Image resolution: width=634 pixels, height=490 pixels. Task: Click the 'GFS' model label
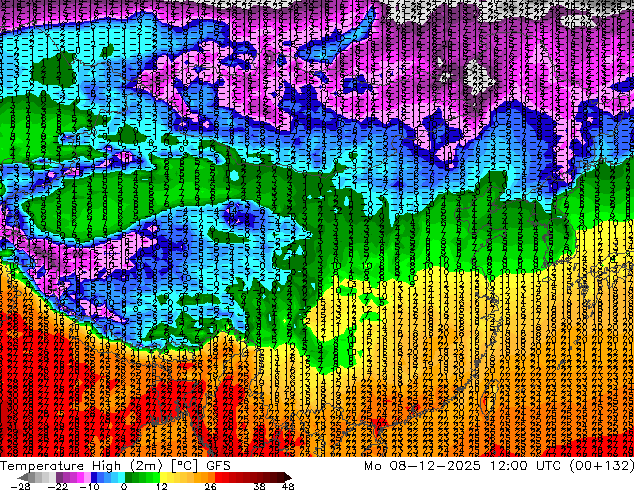pyautogui.click(x=218, y=466)
